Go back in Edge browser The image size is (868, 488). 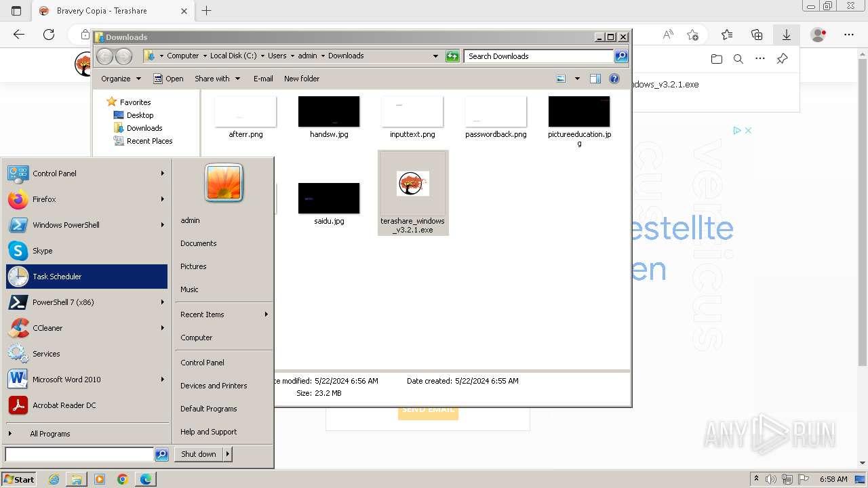19,35
